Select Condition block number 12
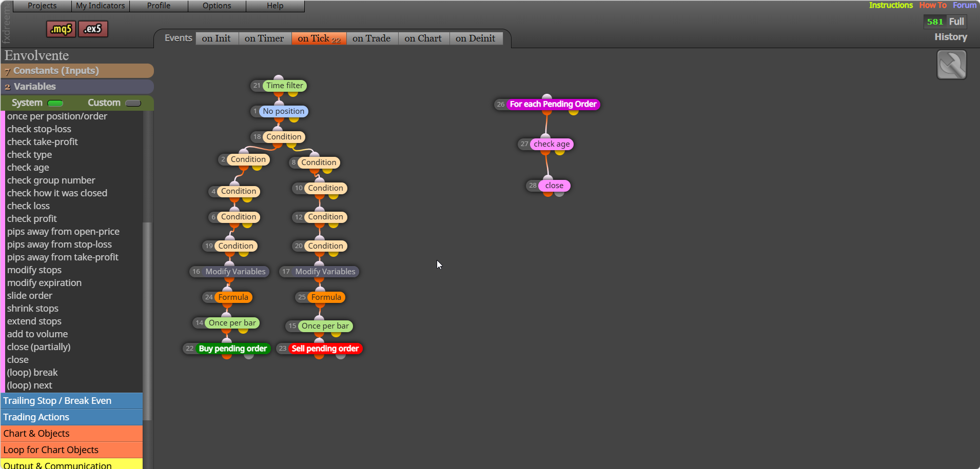 [325, 217]
